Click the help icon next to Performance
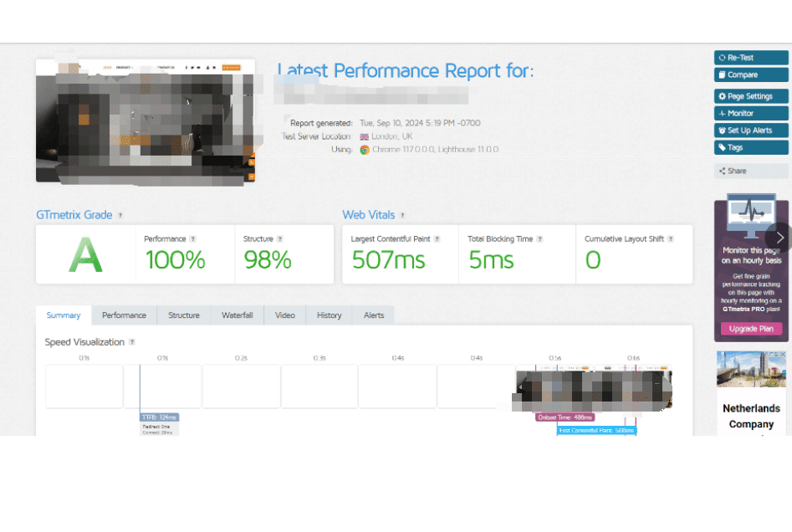 pyautogui.click(x=193, y=239)
